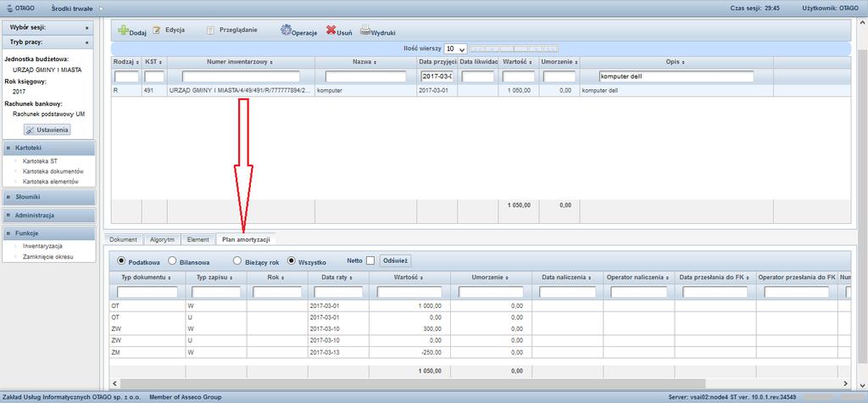The image size is (868, 403).
Task: Focus the Opis filter with 'komputer dell'
Action: click(676, 76)
